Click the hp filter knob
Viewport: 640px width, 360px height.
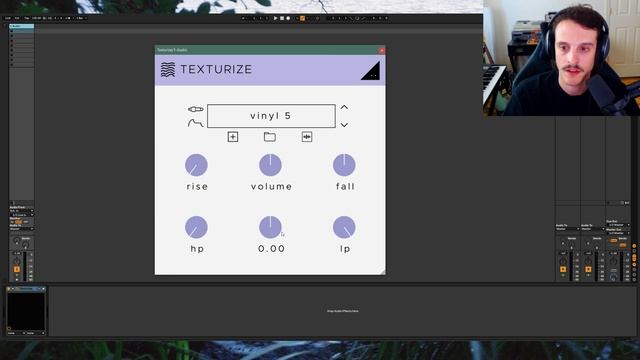click(x=196, y=227)
